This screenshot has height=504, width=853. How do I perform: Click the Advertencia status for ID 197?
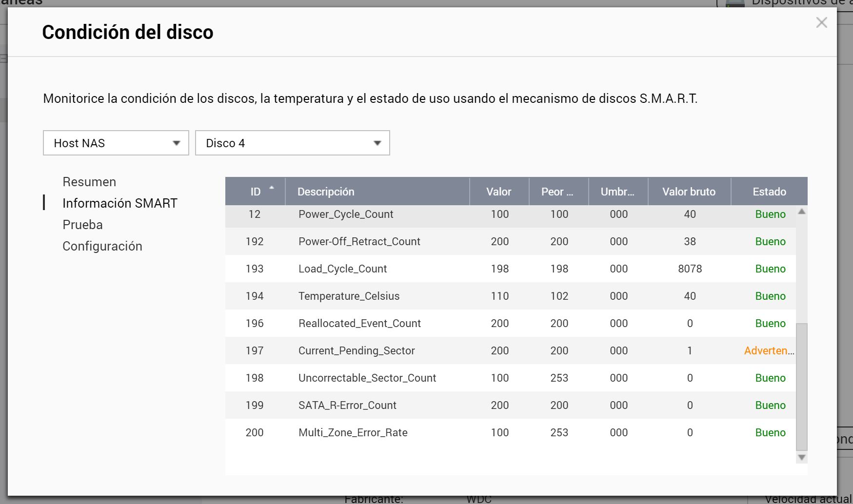click(x=768, y=350)
